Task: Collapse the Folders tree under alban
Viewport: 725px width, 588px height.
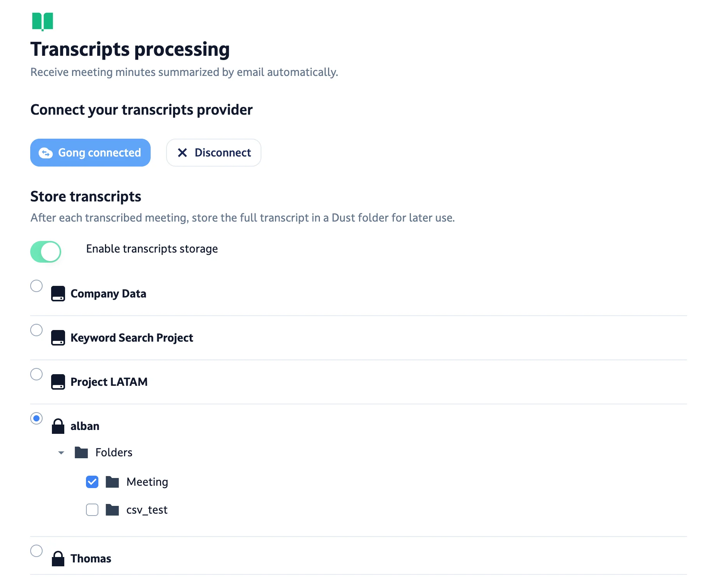Action: point(60,452)
